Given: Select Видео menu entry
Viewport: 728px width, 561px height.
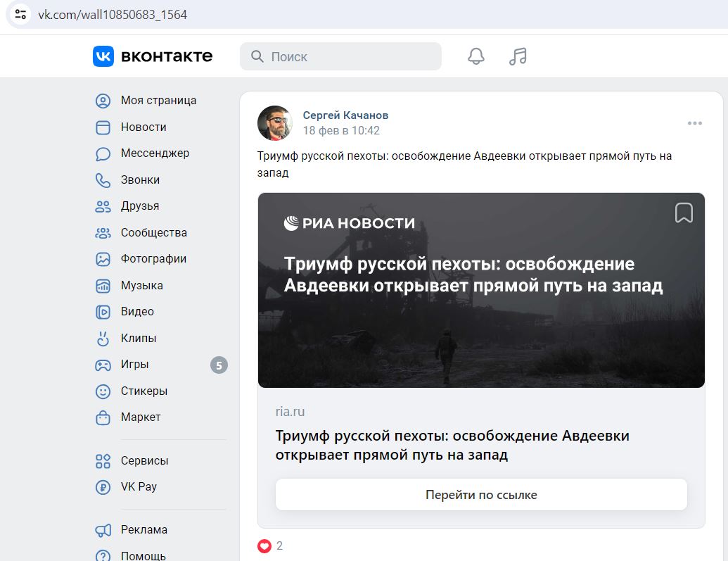Looking at the screenshot, I should (x=137, y=311).
